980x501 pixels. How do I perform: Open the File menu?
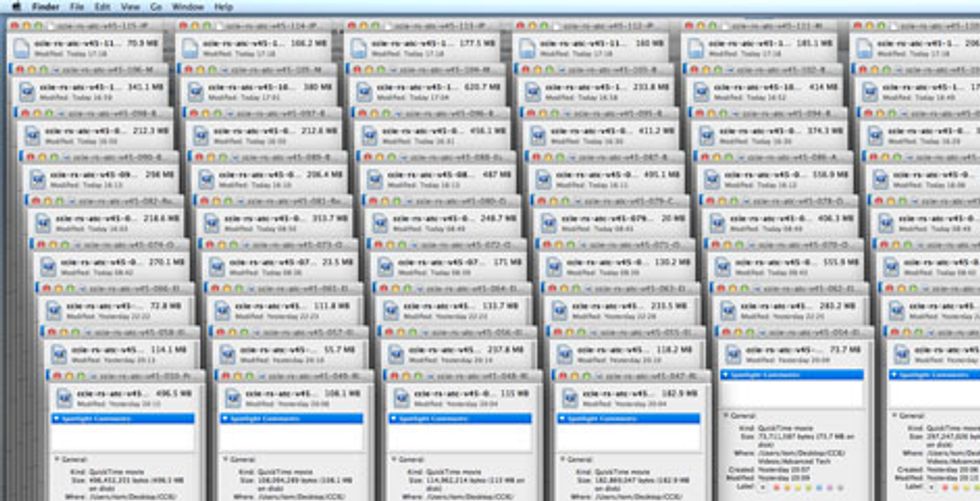coord(77,6)
